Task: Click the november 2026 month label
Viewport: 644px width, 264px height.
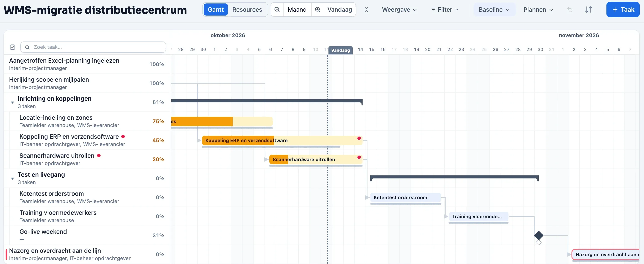Action: click(x=579, y=35)
